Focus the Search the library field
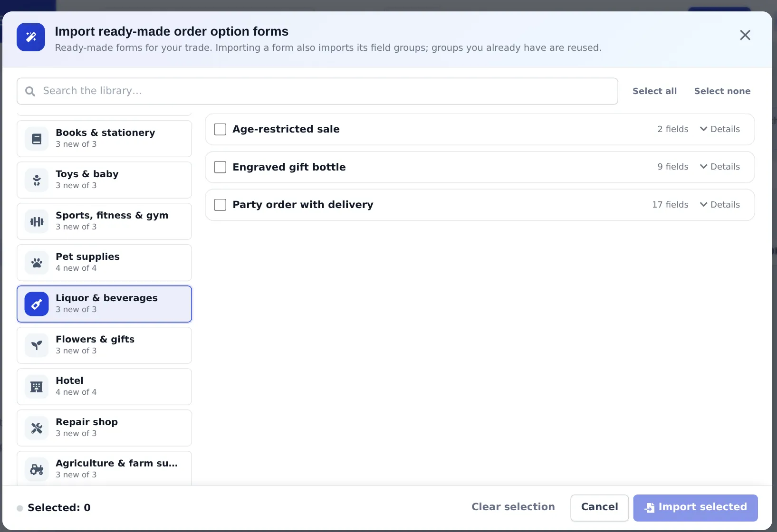The height and width of the screenshot is (532, 777). pos(317,91)
